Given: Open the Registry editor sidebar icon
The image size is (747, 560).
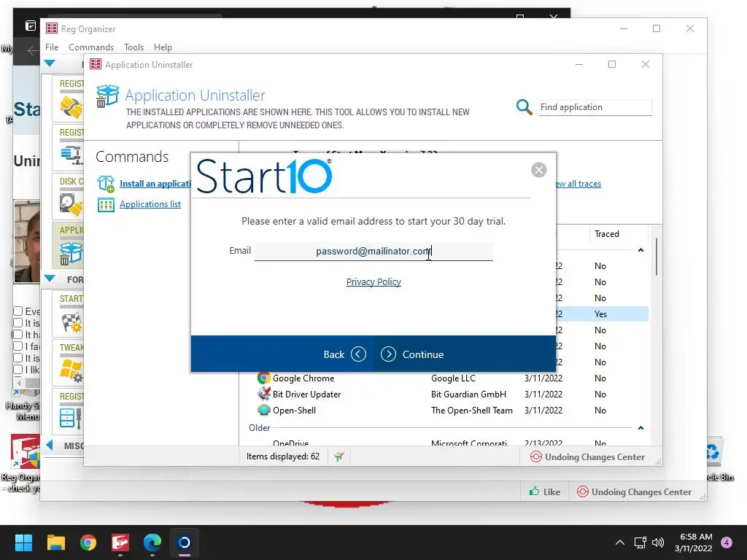Looking at the screenshot, I should pos(71,418).
